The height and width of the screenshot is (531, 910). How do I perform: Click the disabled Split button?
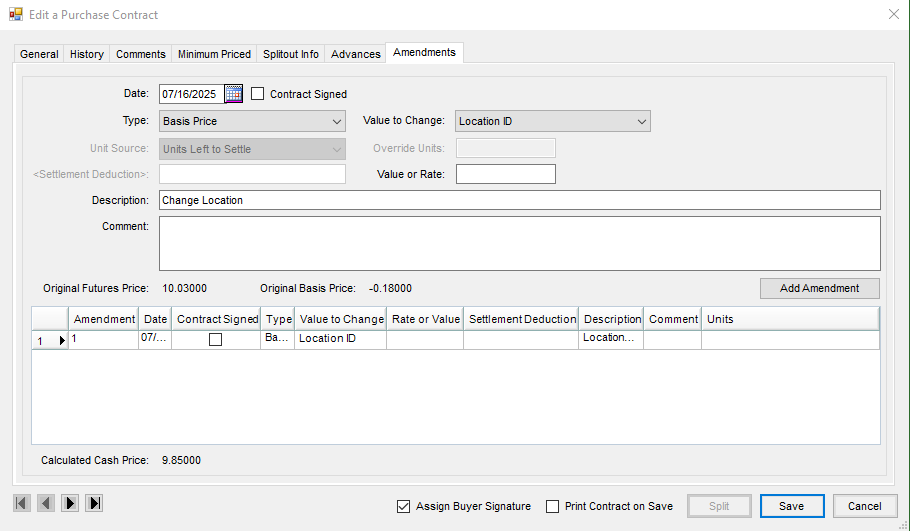point(719,506)
